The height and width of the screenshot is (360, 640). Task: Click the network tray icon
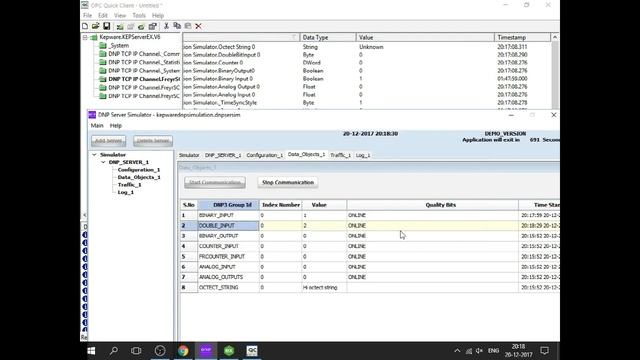click(469, 351)
